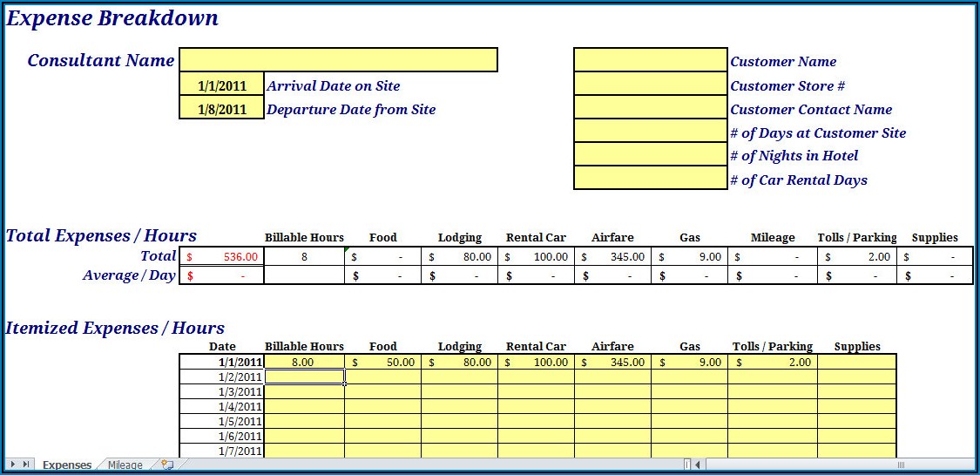Click the horizontal scrollbar left arrow
Image resolution: width=980 pixels, height=475 pixels.
point(699,465)
